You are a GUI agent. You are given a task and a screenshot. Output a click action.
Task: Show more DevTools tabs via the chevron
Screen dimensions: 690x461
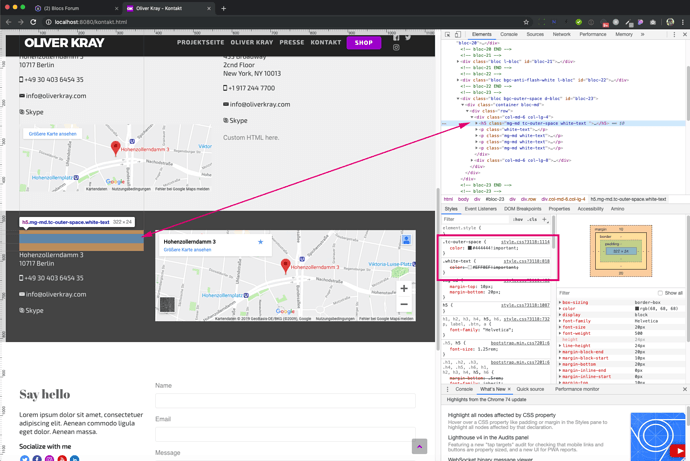click(642, 34)
